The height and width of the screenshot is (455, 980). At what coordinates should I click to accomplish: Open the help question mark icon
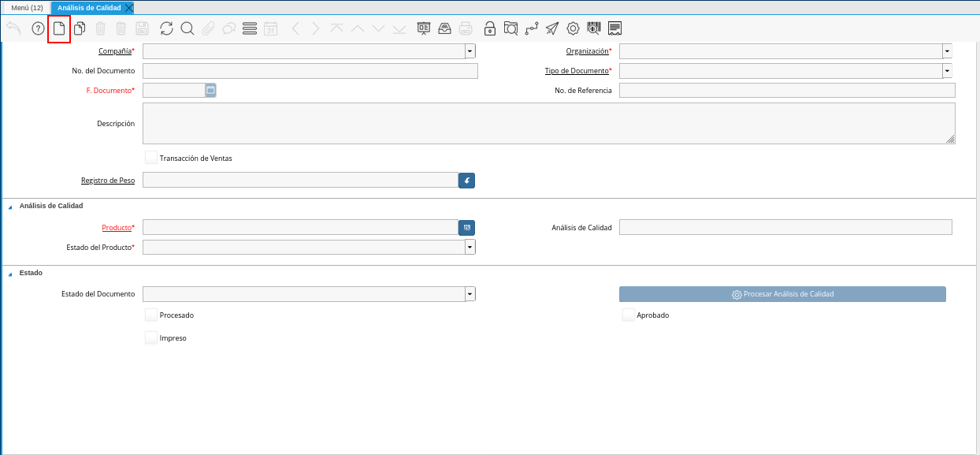point(38,28)
